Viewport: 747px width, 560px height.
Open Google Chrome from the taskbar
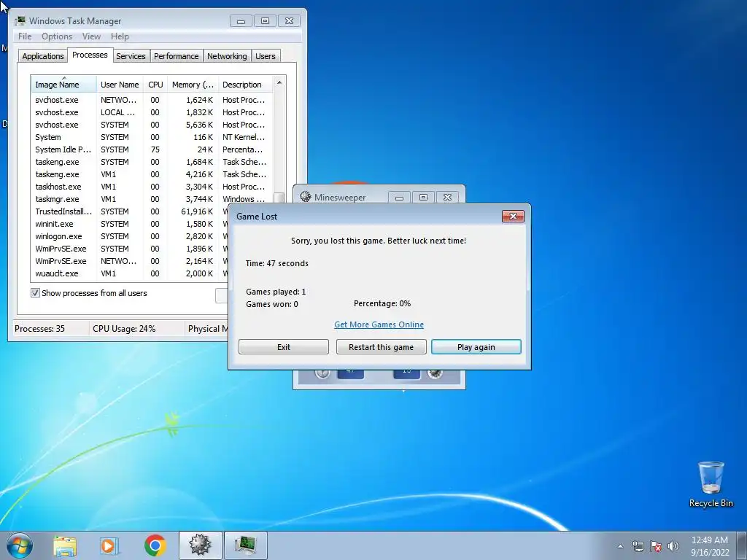(155, 545)
